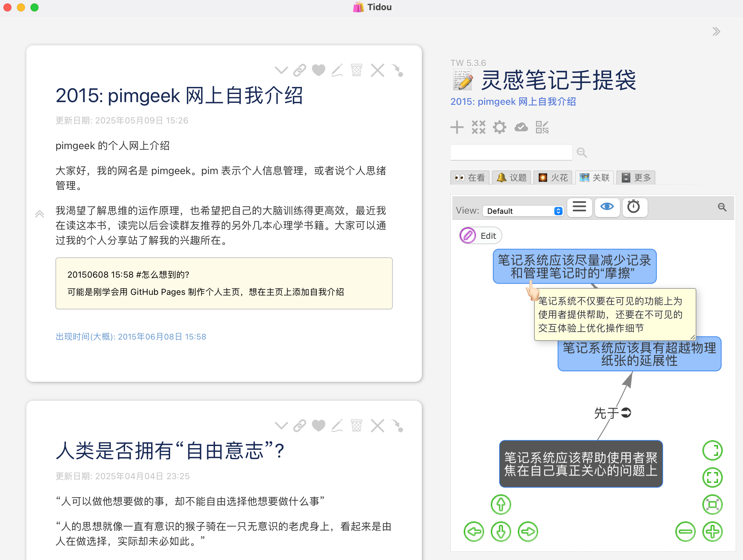Switch to 在看 sidebar tab

click(470, 178)
